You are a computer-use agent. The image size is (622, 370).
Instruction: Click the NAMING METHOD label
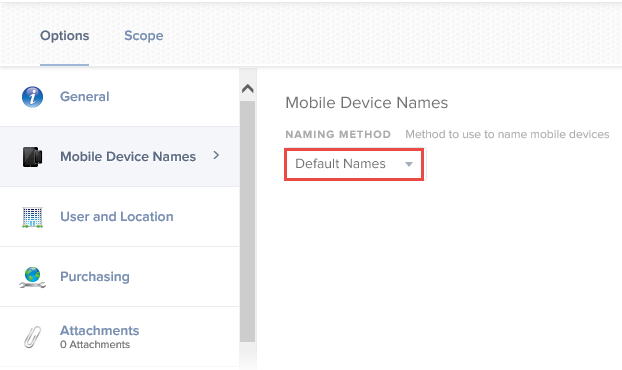pyautogui.click(x=338, y=134)
